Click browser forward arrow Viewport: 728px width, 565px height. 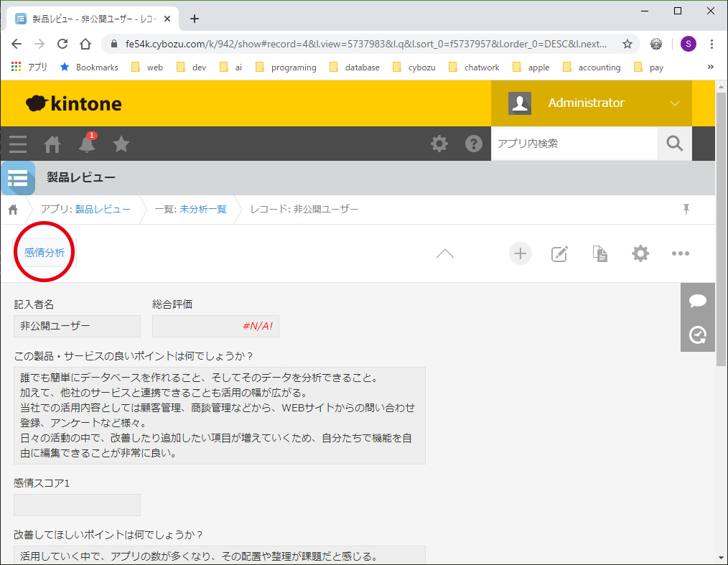(39, 44)
